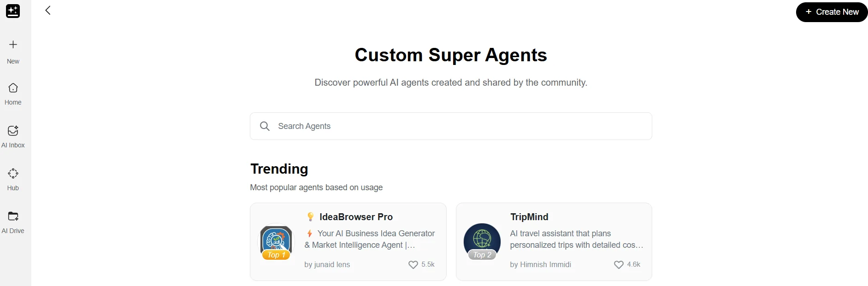Click the Top 1 badge on IdeaBrowser Pro
The width and height of the screenshot is (868, 286).
click(x=276, y=255)
